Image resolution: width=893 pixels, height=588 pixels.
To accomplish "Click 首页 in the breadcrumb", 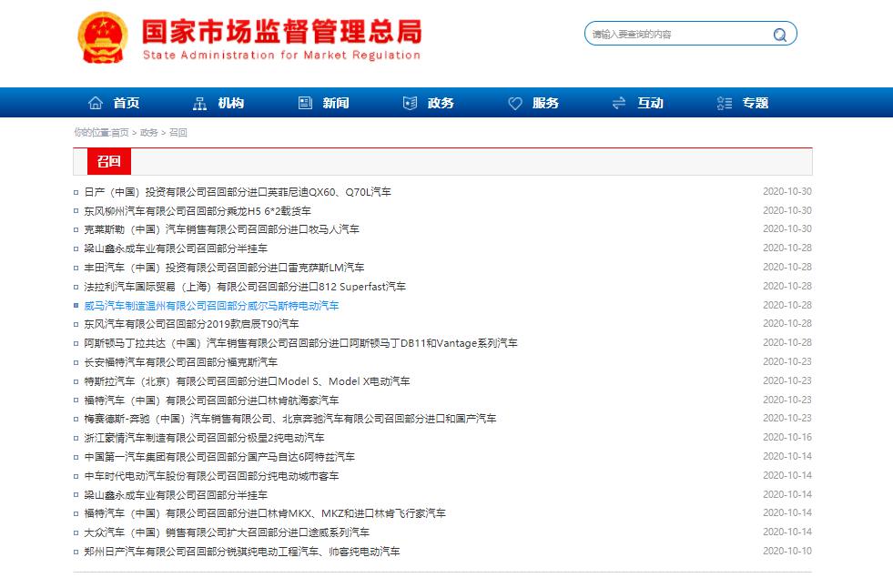I will pyautogui.click(x=119, y=133).
